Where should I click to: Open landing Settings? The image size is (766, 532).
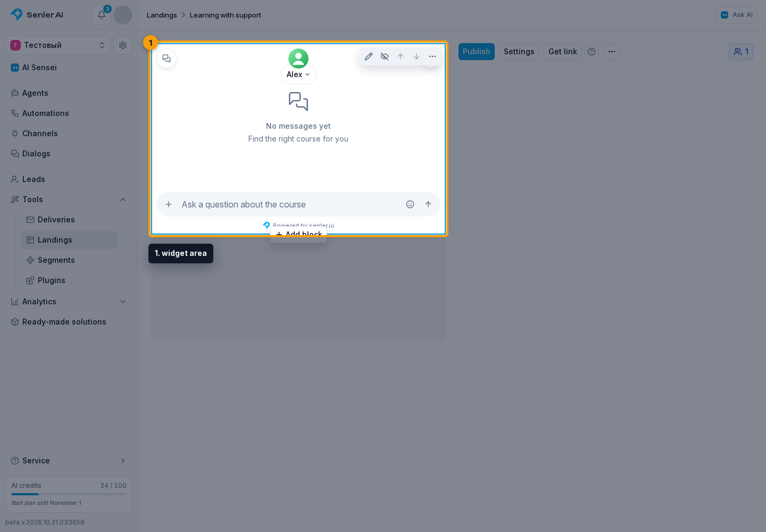(519, 52)
